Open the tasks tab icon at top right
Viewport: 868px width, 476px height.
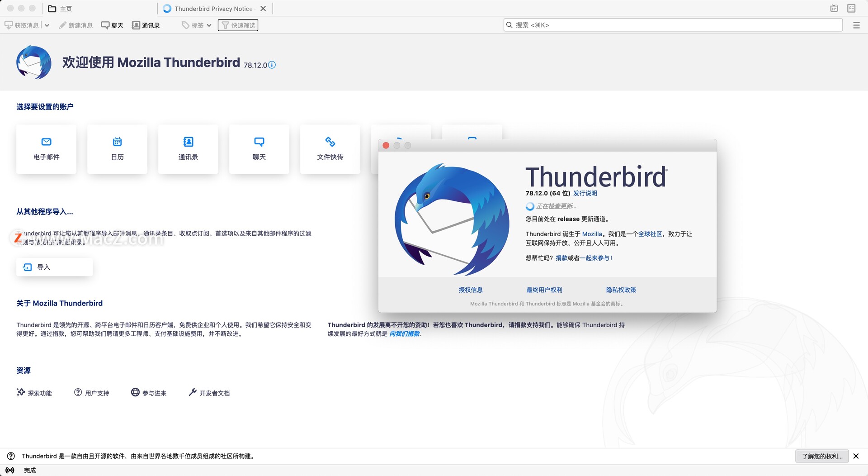pyautogui.click(x=851, y=8)
